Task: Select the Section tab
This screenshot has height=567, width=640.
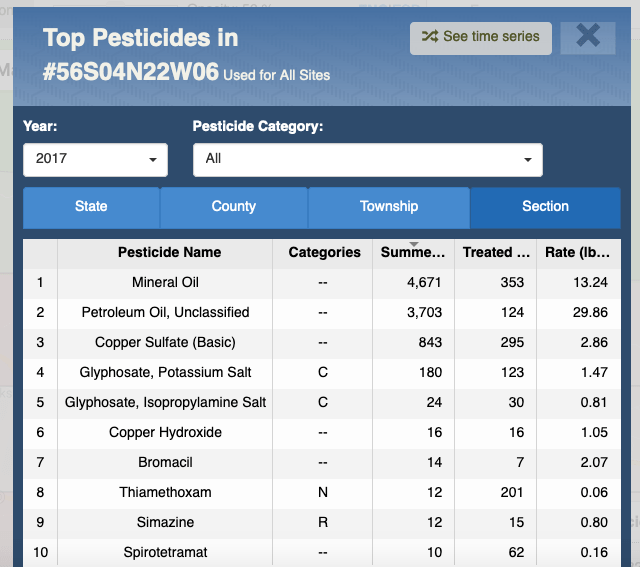Action: (x=545, y=207)
